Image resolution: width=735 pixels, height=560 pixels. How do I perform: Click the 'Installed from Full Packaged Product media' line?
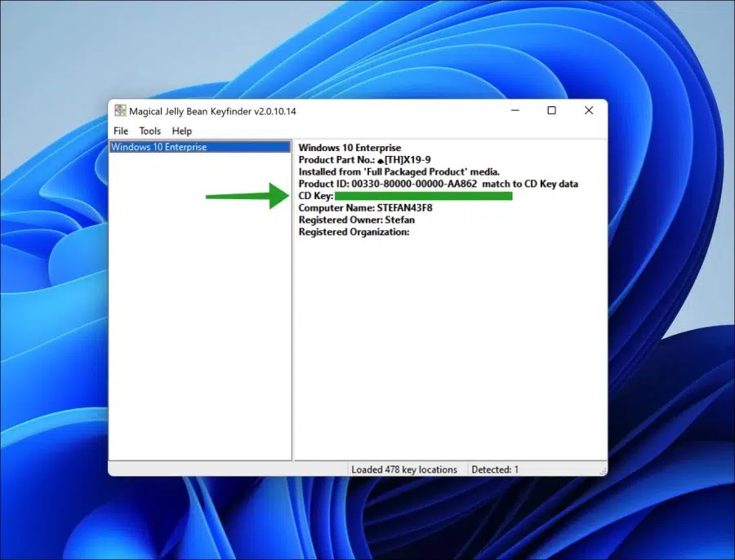tap(399, 172)
